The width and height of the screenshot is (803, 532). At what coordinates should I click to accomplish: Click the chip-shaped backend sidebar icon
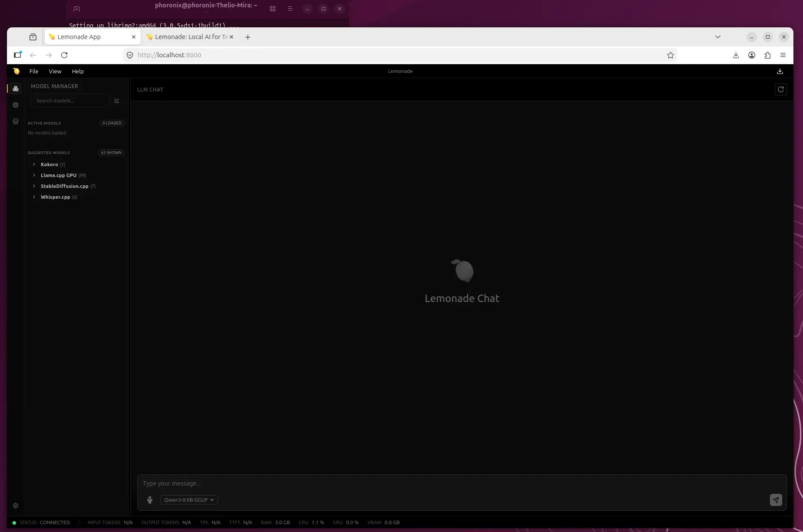coord(16,105)
